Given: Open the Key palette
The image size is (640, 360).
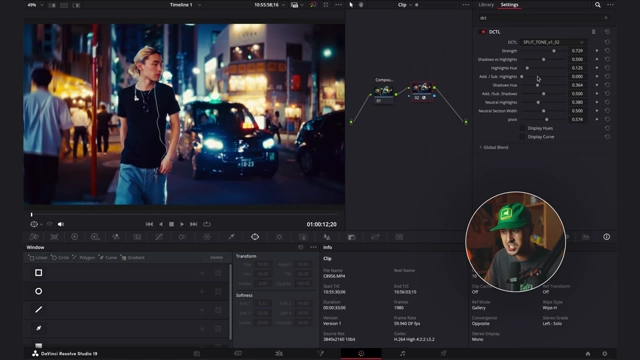Looking at the screenshot, I should tap(351, 237).
